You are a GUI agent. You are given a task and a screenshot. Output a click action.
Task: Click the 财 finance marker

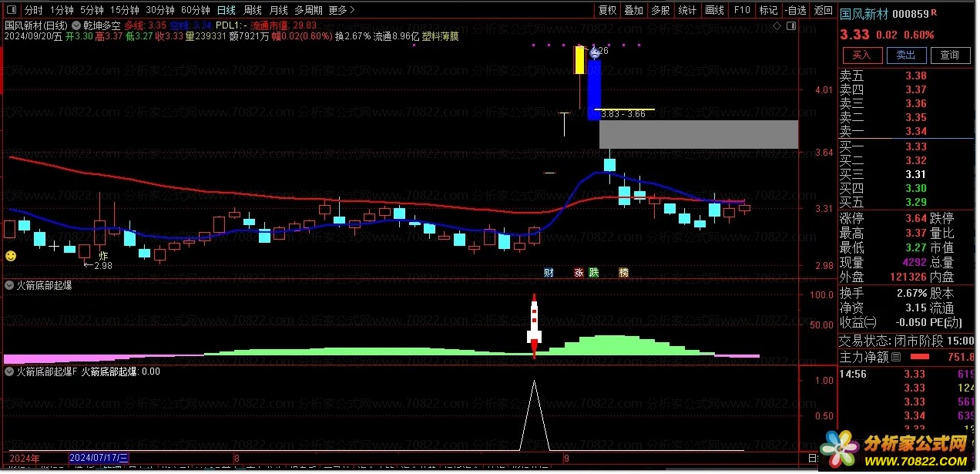click(x=549, y=272)
